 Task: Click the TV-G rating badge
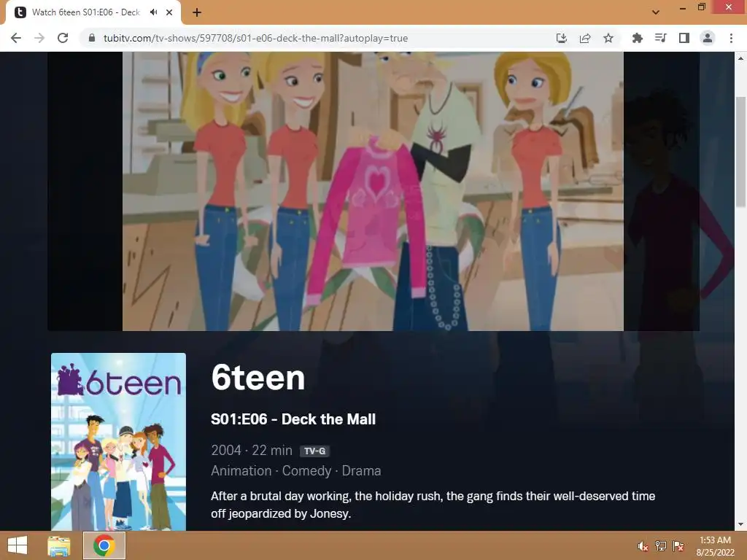point(314,451)
